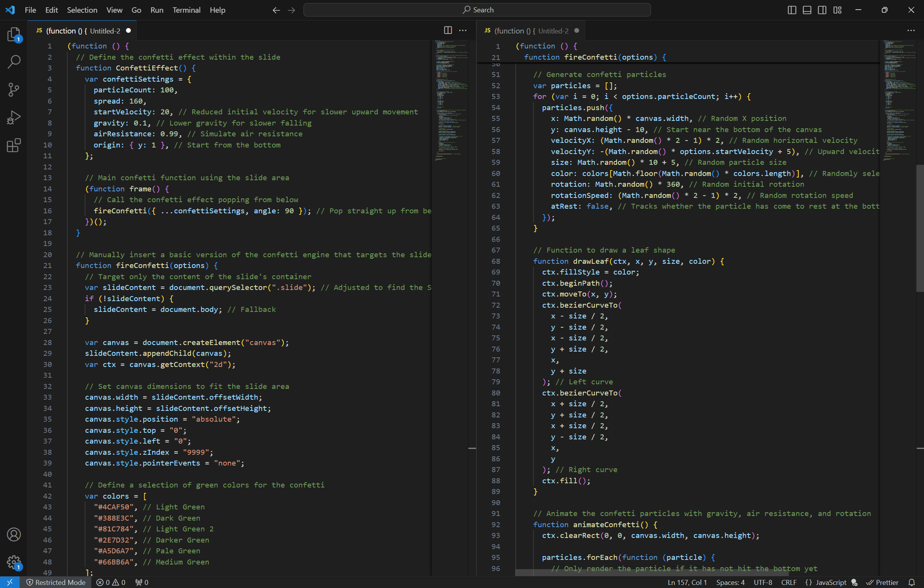Open the Extensions view
Screen dimensions: 924x588
[x=14, y=145]
